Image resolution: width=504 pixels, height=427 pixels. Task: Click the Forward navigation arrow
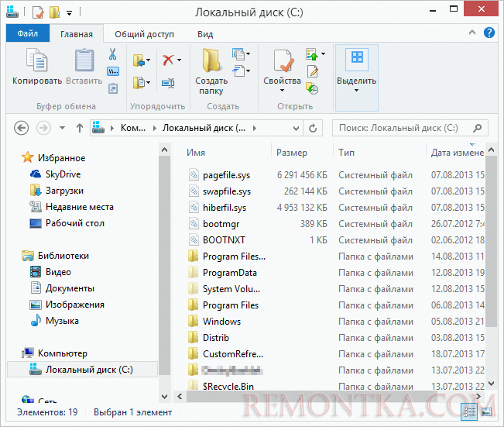click(x=43, y=128)
